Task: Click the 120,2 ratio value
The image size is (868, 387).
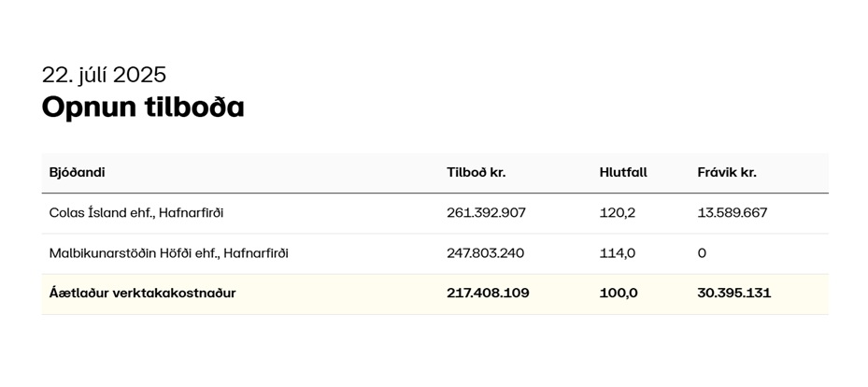Action: tap(618, 212)
